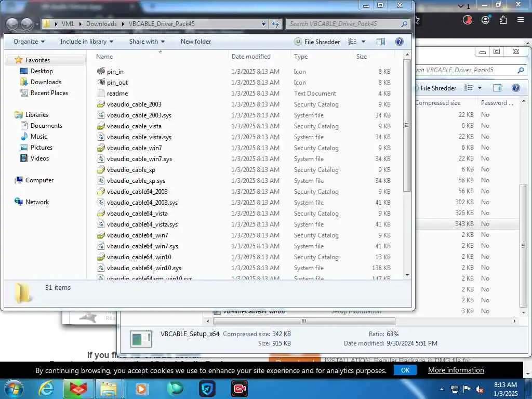The height and width of the screenshot is (399, 532).
Task: Click the Compressed size column in back window
Action: (x=437, y=103)
